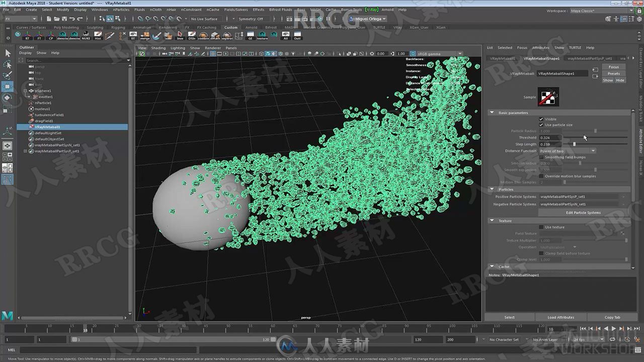Viewport: 644px width, 362px height.
Task: Choose the Paint selection tool
Action: [8, 75]
